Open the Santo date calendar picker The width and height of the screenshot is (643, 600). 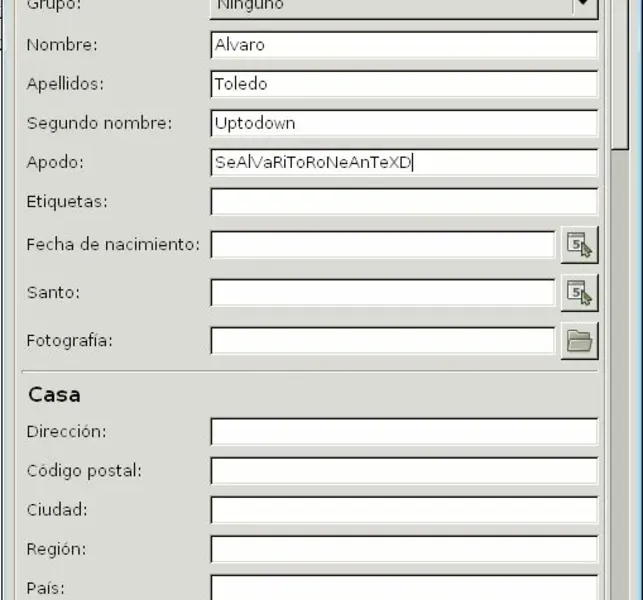point(579,293)
